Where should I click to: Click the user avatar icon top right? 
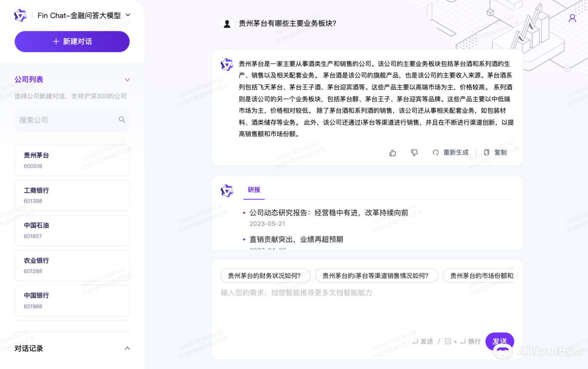[572, 18]
